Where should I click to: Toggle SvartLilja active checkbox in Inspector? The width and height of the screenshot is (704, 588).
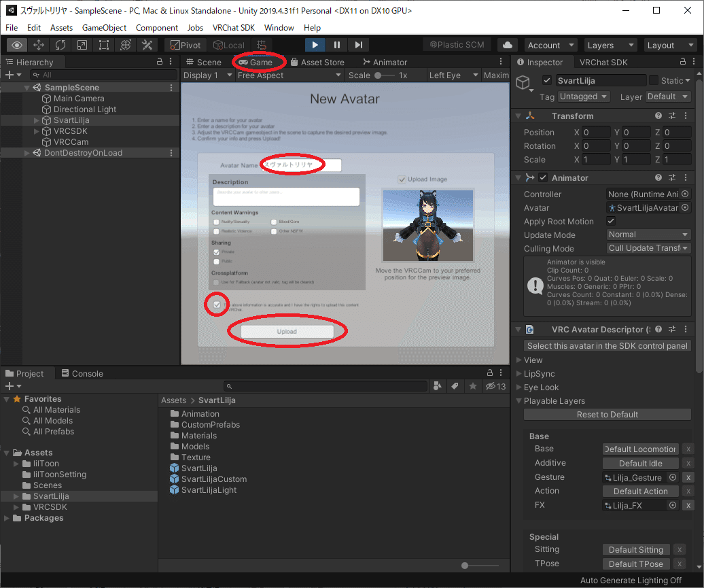(546, 80)
